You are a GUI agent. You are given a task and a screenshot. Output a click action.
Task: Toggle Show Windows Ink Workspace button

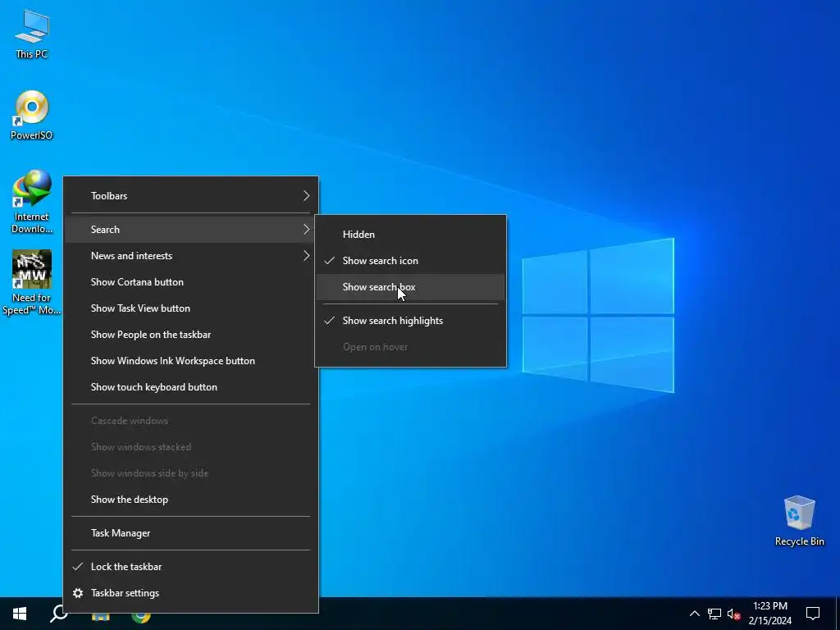[191, 361]
